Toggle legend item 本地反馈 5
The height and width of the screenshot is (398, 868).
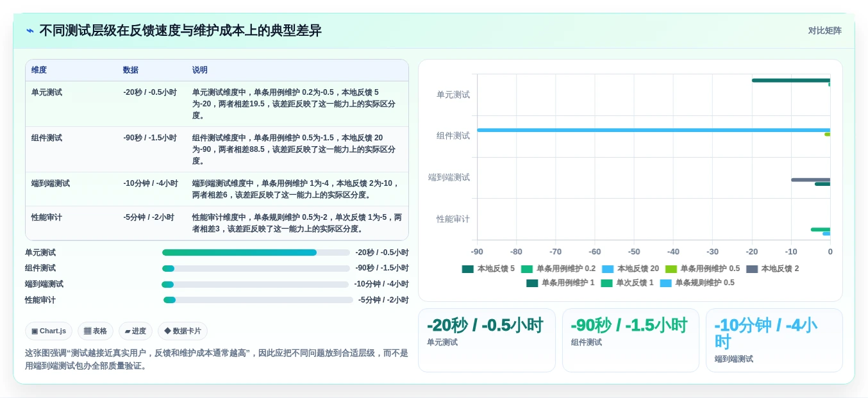[488, 269]
